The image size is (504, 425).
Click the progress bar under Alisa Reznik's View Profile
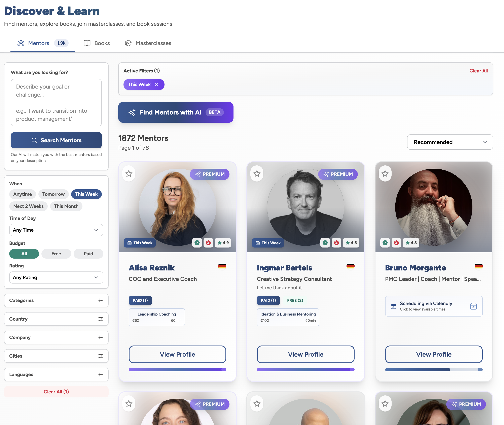click(x=177, y=370)
